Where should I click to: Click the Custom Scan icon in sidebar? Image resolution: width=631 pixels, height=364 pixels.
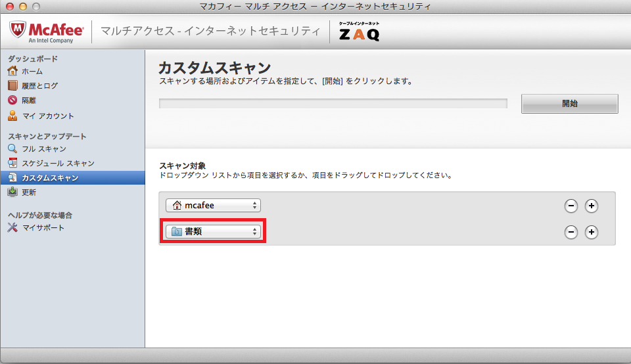(12, 177)
